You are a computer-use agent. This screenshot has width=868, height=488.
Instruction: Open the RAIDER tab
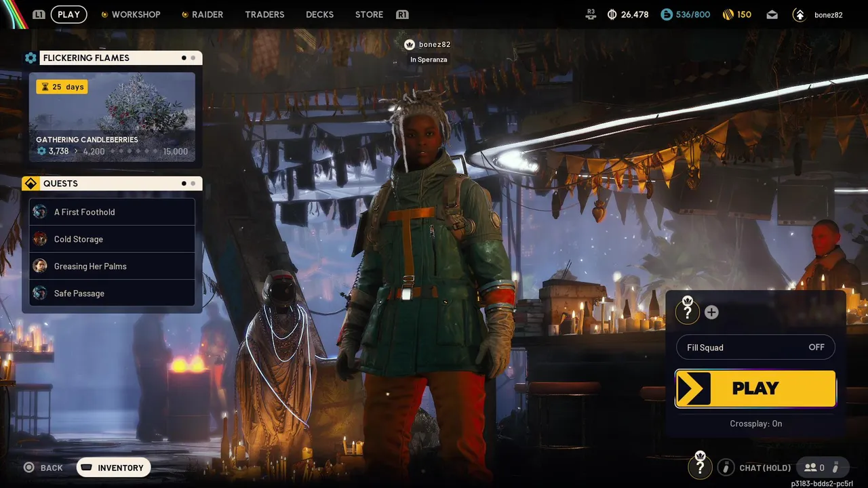click(208, 14)
